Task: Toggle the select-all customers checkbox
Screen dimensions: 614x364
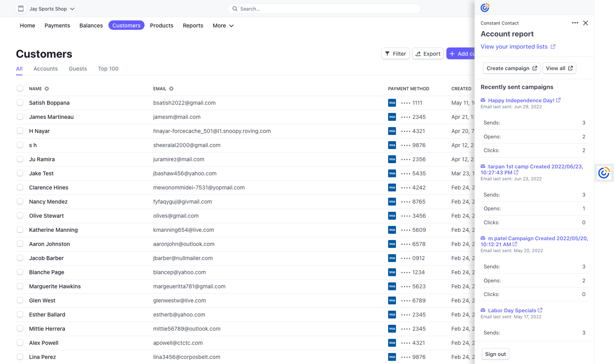Action: [20, 88]
